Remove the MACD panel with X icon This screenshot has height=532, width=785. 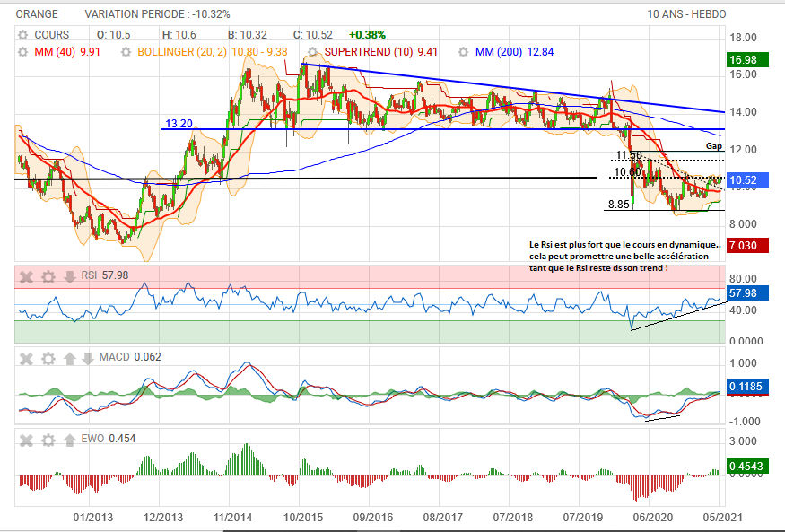click(x=26, y=358)
